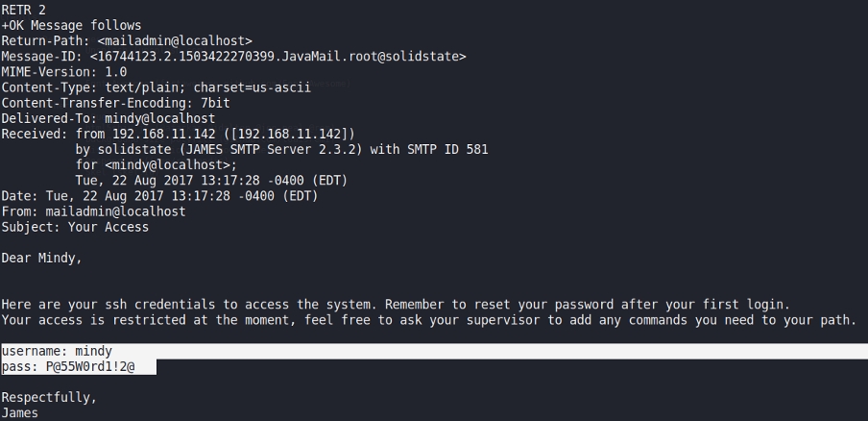
Task: Click the Dear Mindy greeting
Action: 41,258
